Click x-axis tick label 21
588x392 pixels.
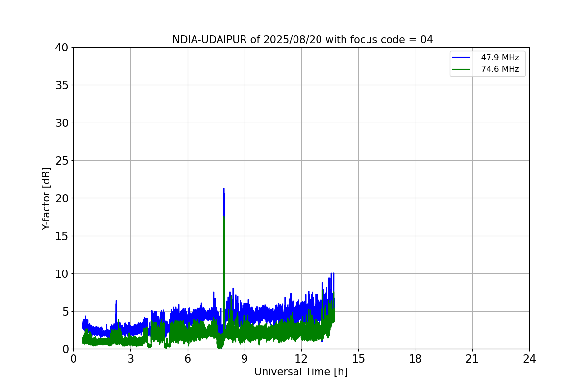472,359
